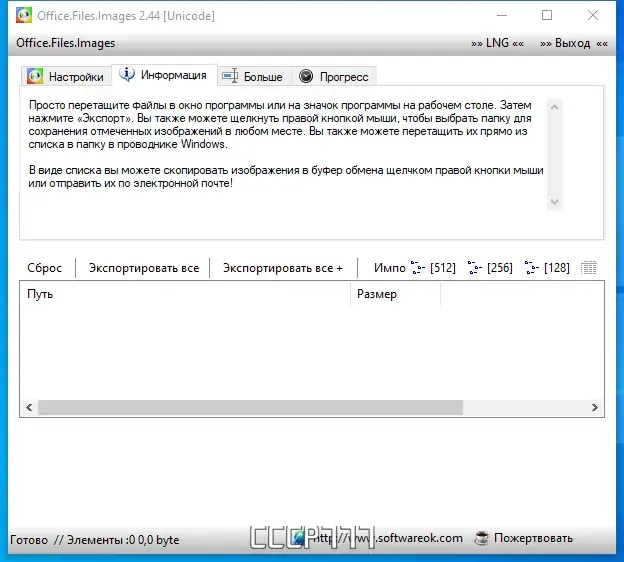This screenshot has width=624, height=562.
Task: Sort list by Путь column header
Action: pyautogui.click(x=185, y=294)
